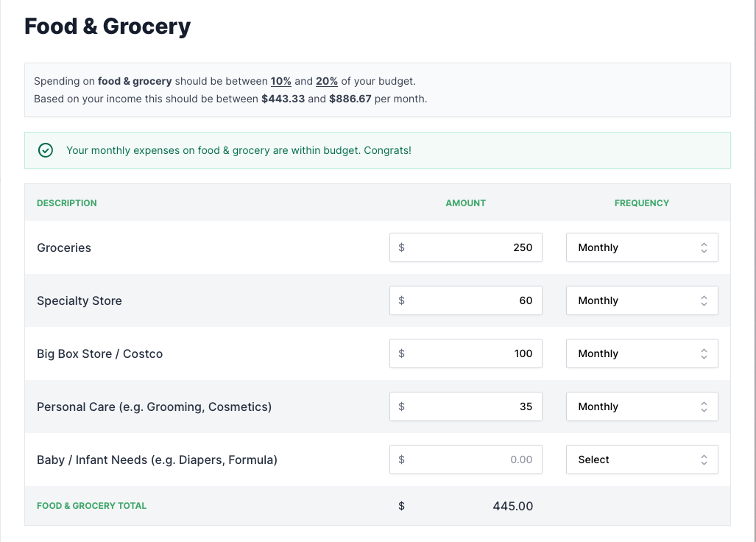Click the 20% link
756x542 pixels.
327,81
